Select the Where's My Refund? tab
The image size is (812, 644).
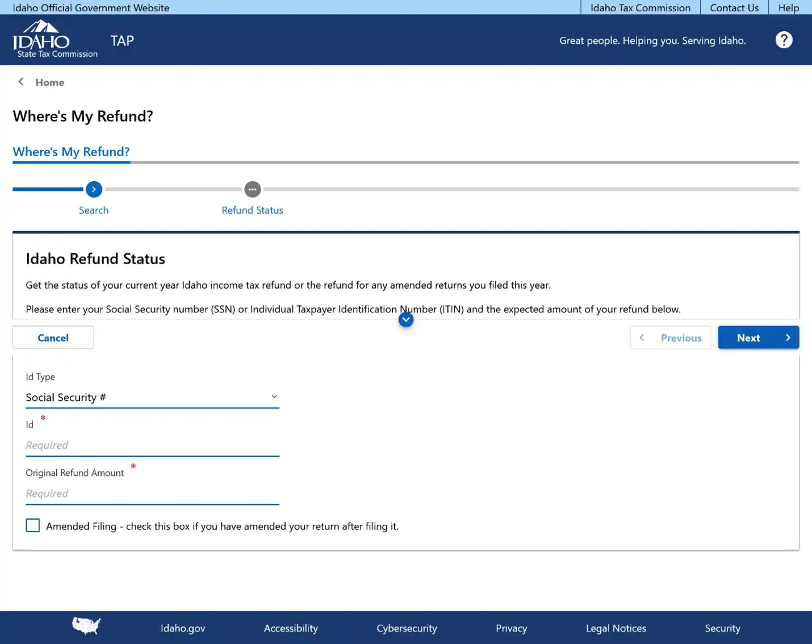click(x=71, y=152)
